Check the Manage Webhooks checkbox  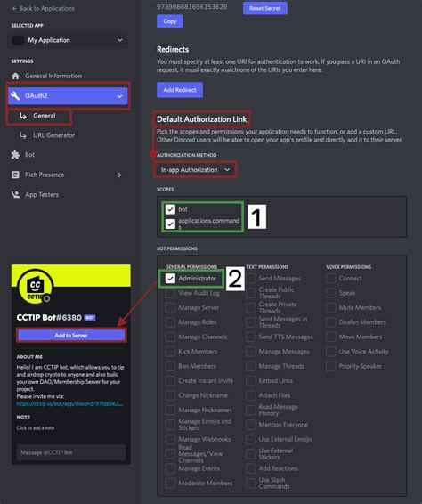[x=170, y=439]
